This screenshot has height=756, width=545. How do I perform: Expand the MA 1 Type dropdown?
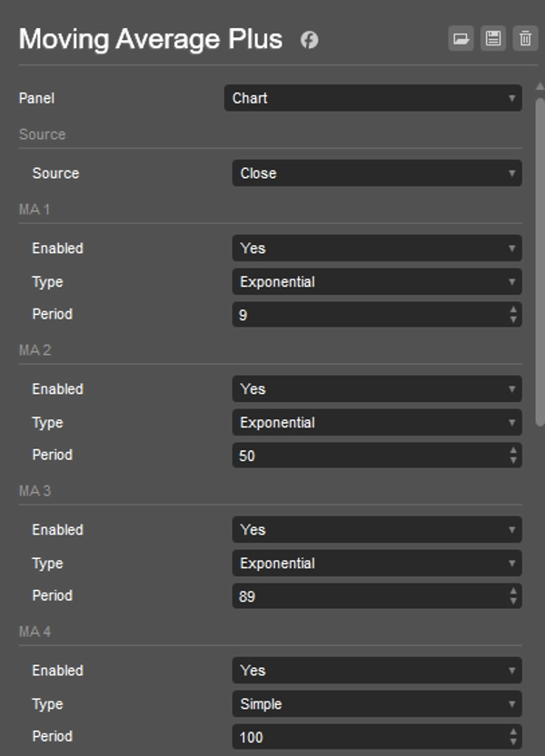click(x=377, y=281)
